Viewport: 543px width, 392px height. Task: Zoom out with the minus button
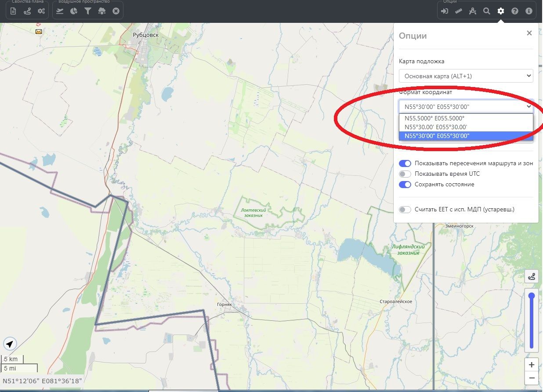pos(532,377)
